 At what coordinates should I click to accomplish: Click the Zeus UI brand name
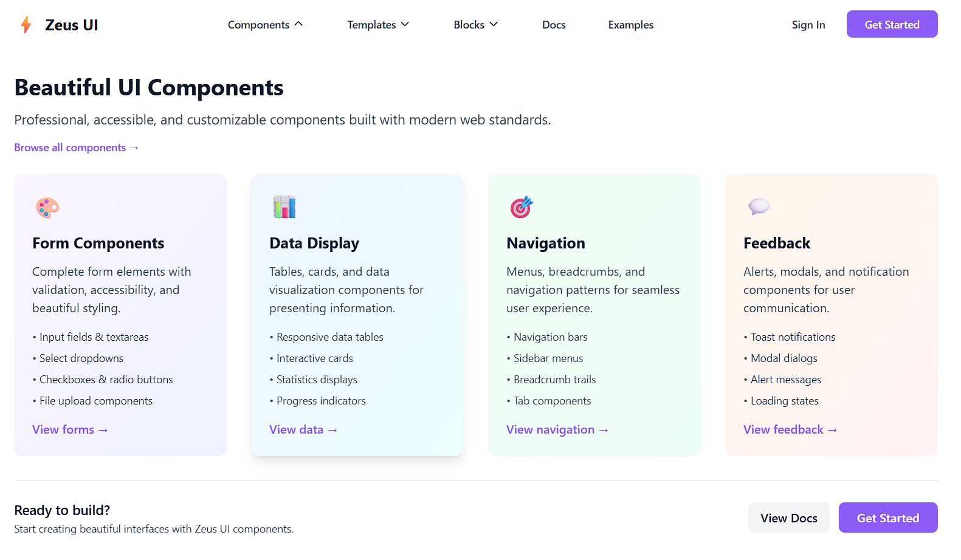pyautogui.click(x=72, y=25)
